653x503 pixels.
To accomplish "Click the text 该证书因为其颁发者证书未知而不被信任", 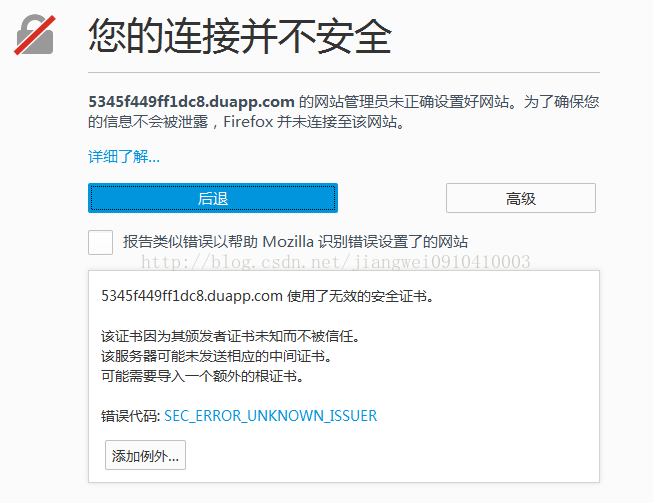I will (x=230, y=336).
